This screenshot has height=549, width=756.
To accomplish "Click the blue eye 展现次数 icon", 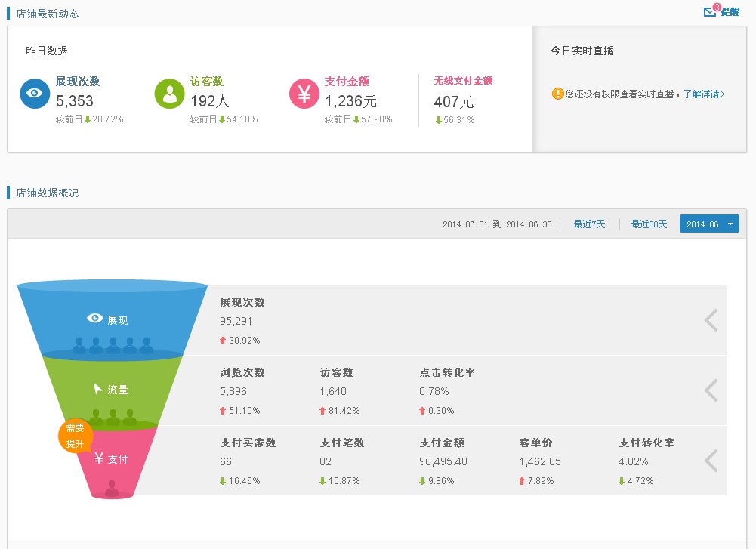I will coord(35,94).
